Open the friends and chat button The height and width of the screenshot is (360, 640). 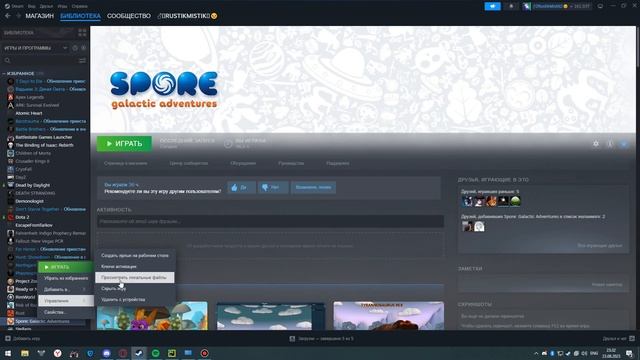point(618,338)
